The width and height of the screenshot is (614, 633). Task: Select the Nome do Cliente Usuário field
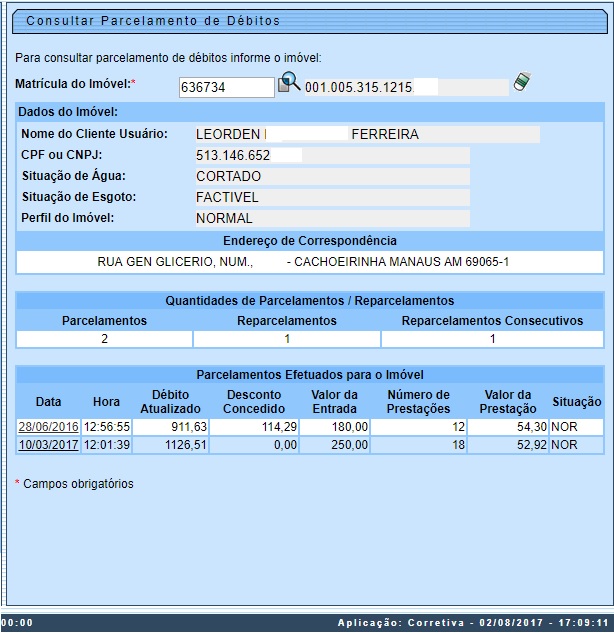point(366,134)
